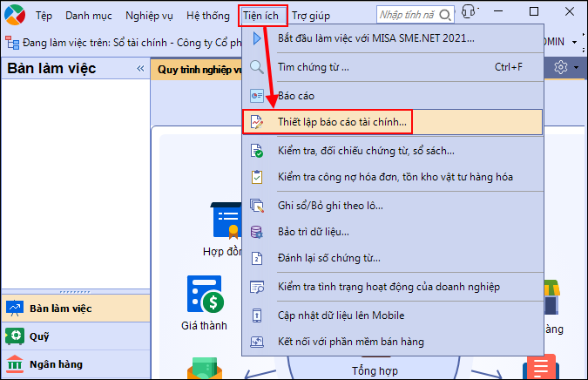Choose Kiểm tra, đối chiếu chứng từ, sổ sách

[366, 150]
